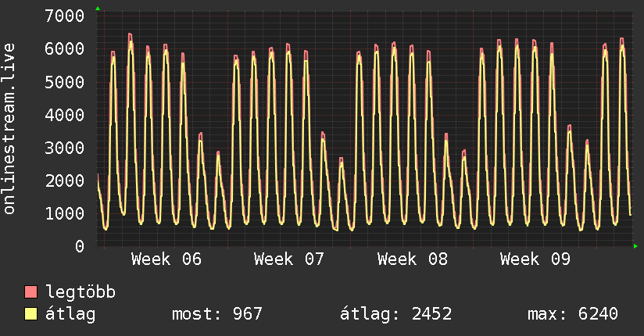Click the 6000 y-axis label
This screenshot has width=644, height=336.
[65, 49]
